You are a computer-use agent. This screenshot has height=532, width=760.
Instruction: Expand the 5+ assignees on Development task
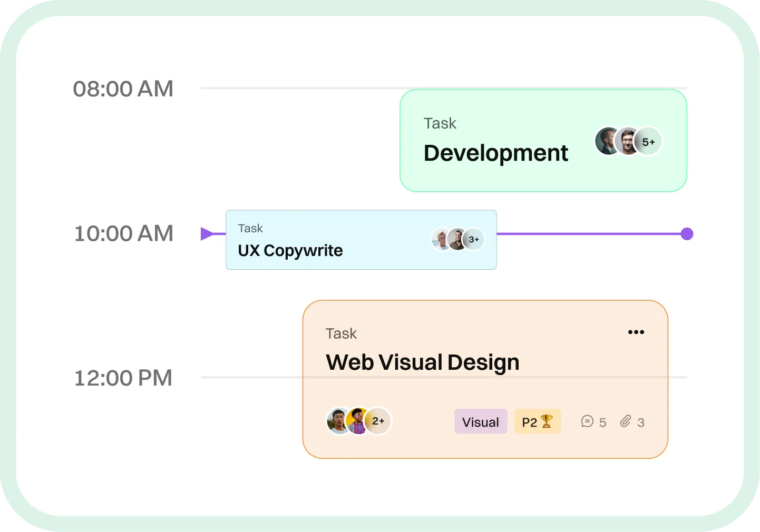tap(647, 141)
